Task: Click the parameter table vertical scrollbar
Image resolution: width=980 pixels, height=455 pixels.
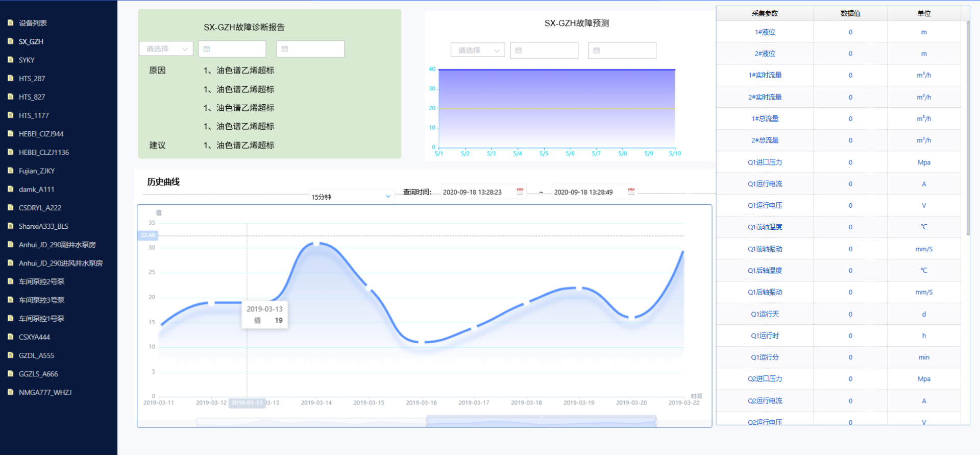Action: [968, 128]
